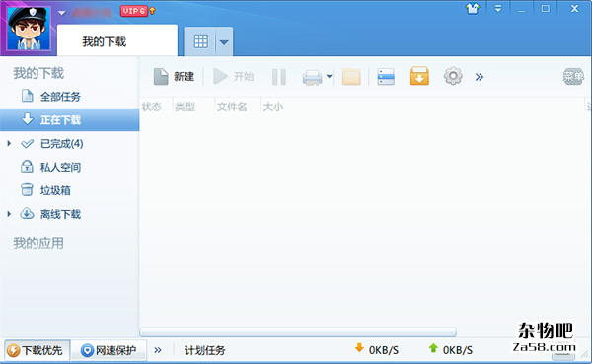This screenshot has width=592, height=364.
Task: Click the 菜单 menu button
Action: [x=573, y=77]
